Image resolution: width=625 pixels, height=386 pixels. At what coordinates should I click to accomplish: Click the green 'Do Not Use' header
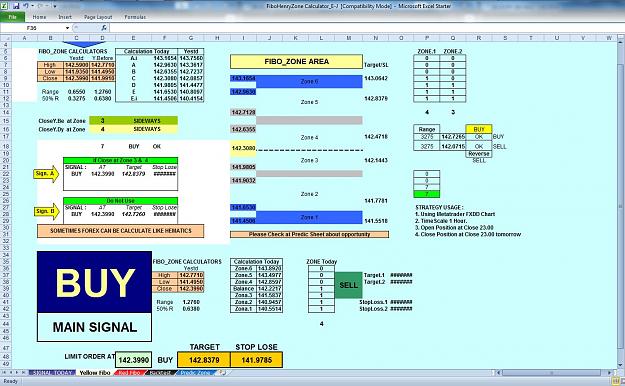pyautogui.click(x=120, y=201)
